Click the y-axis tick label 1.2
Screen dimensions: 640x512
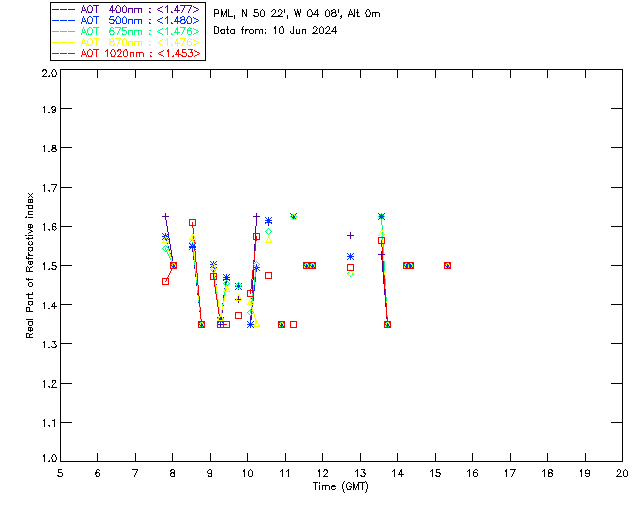click(x=49, y=384)
